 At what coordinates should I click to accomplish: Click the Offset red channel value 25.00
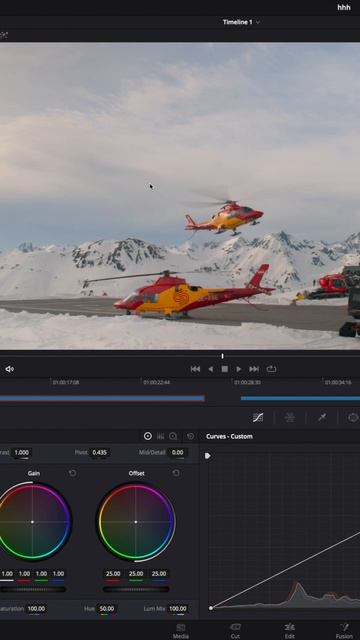click(113, 573)
